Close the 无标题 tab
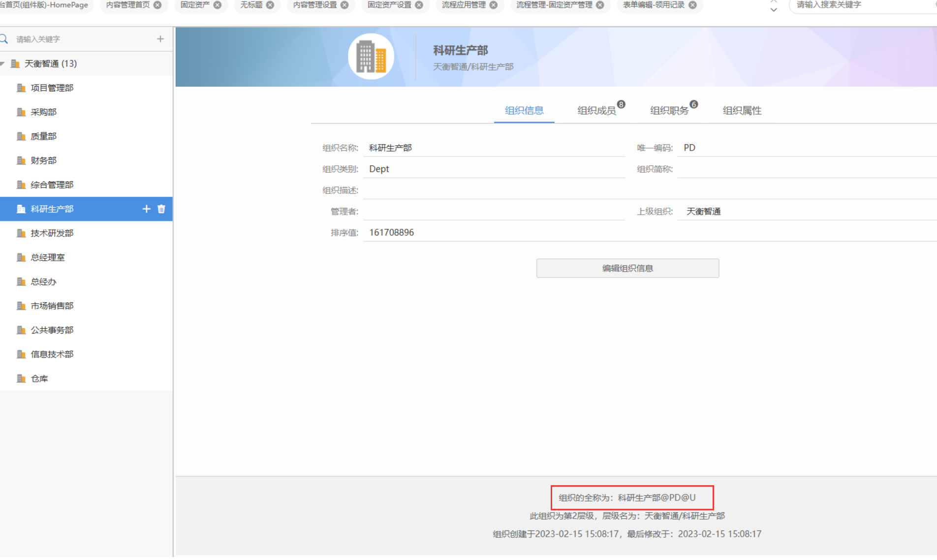937x560 pixels. tap(270, 5)
